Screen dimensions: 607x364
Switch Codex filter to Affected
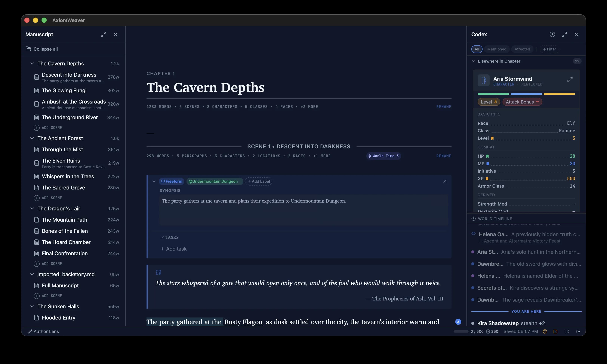pos(522,49)
